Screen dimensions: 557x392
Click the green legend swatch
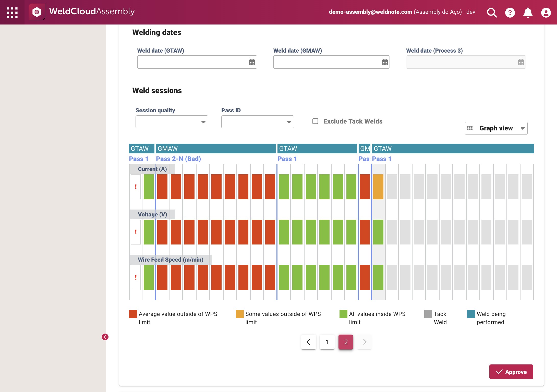[x=343, y=314]
